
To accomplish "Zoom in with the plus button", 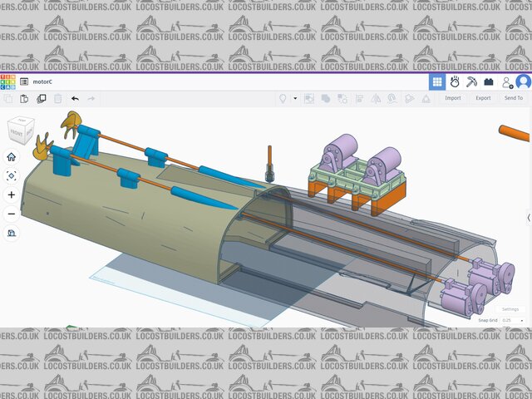I will 12,195.
